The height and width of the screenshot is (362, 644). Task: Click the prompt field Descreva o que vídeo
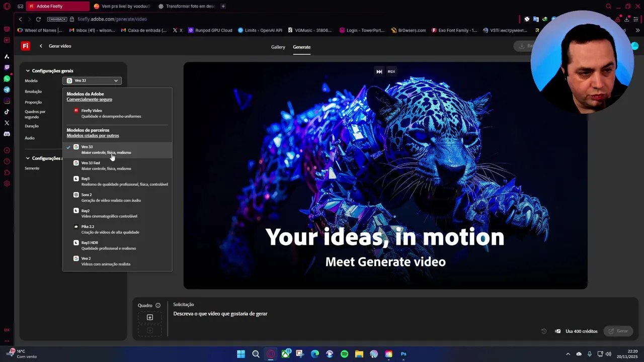pyautogui.click(x=220, y=314)
